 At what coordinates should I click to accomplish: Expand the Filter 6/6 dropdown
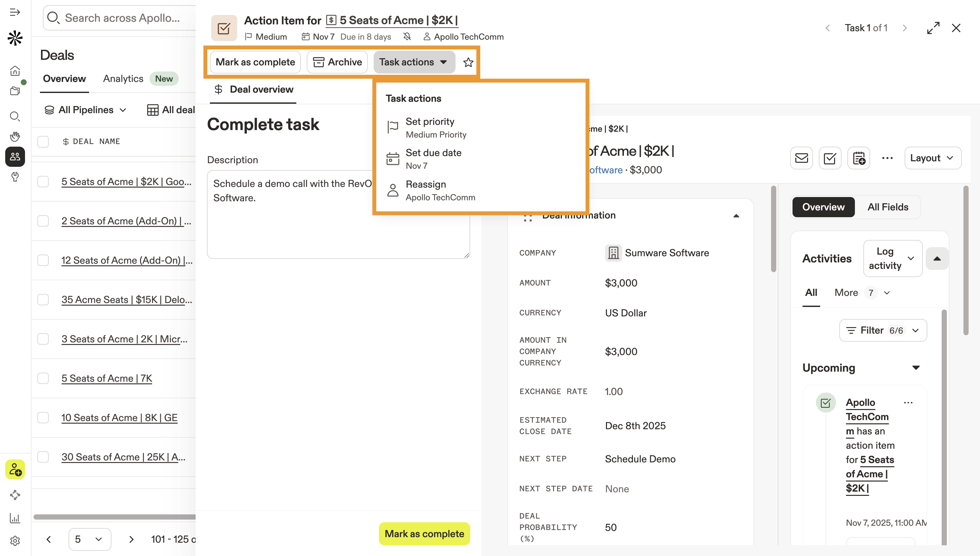(x=883, y=330)
